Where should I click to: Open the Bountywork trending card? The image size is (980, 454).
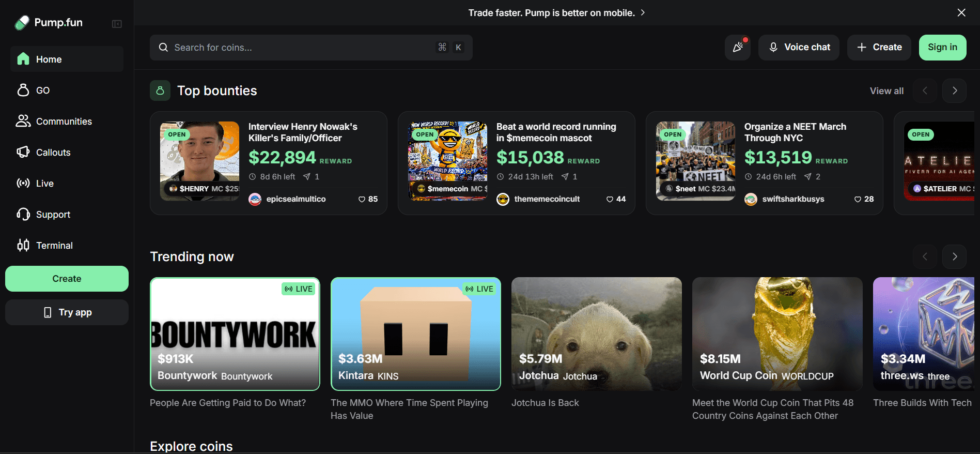[x=235, y=334]
